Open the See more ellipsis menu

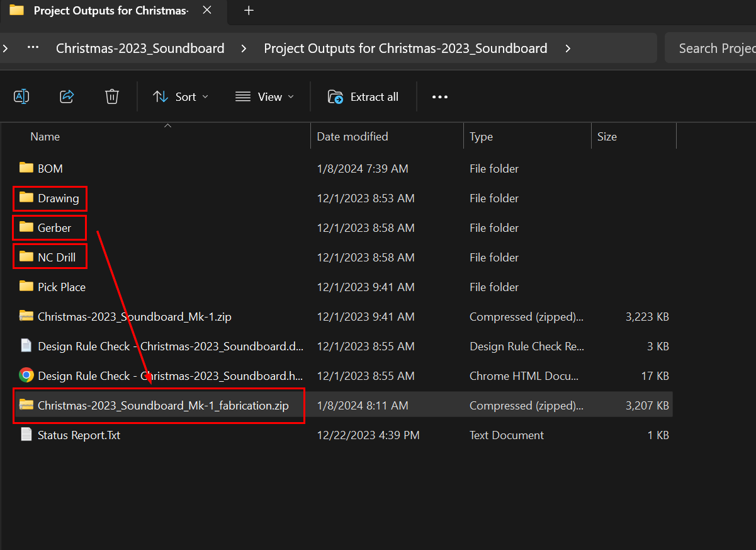[440, 97]
